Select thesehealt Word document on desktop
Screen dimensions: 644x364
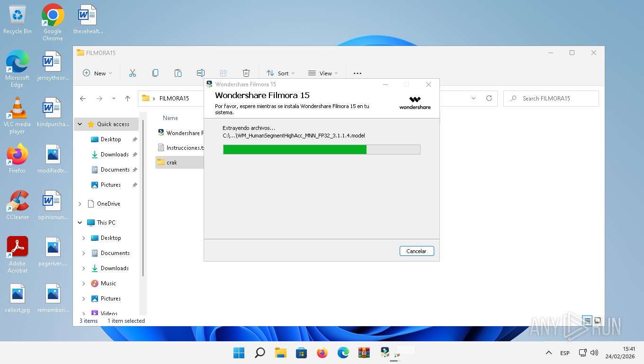(88, 20)
